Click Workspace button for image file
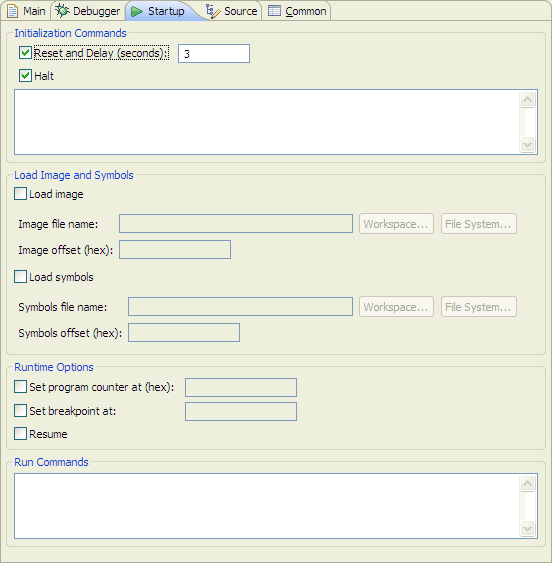The height and width of the screenshot is (563, 552). click(x=396, y=224)
